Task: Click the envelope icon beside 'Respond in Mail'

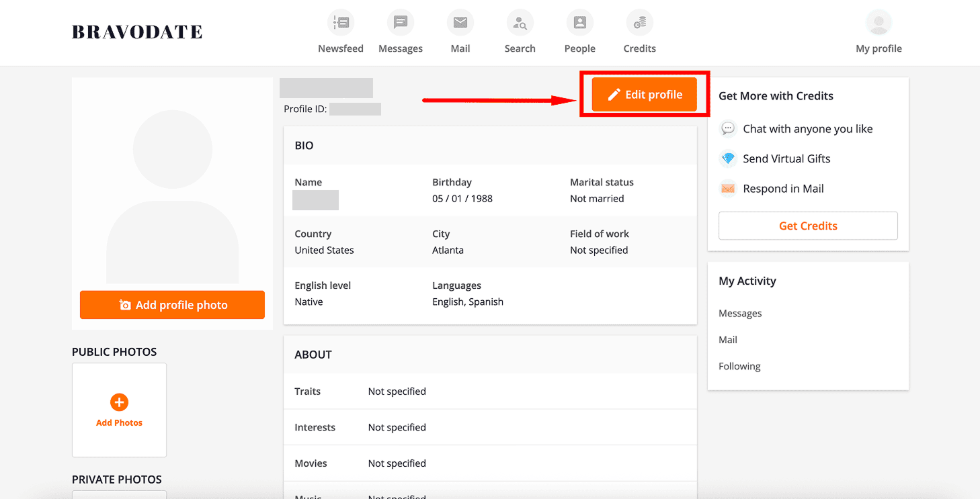Action: [728, 189]
